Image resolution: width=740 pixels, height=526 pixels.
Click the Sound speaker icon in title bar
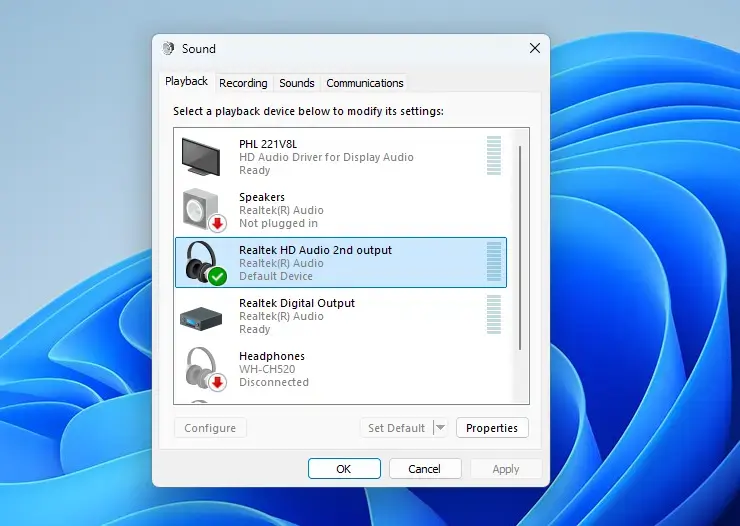click(x=168, y=48)
